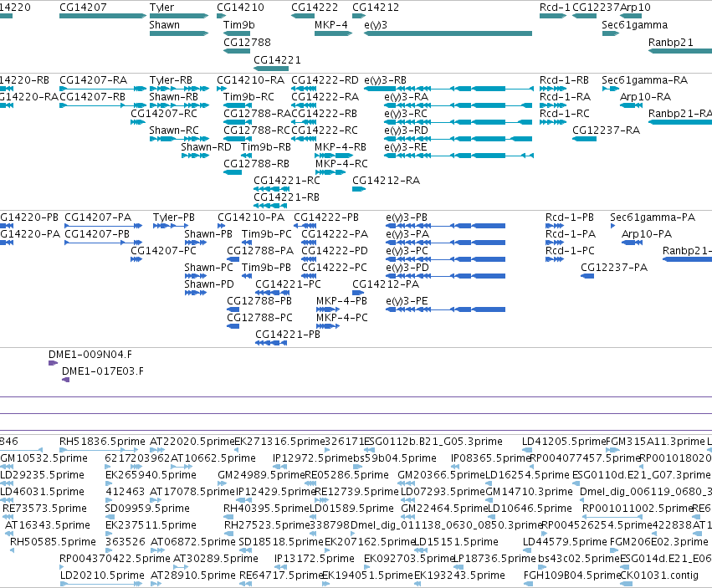Open the MKP-4 gene label
712x588 pixels.
pyautogui.click(x=331, y=25)
